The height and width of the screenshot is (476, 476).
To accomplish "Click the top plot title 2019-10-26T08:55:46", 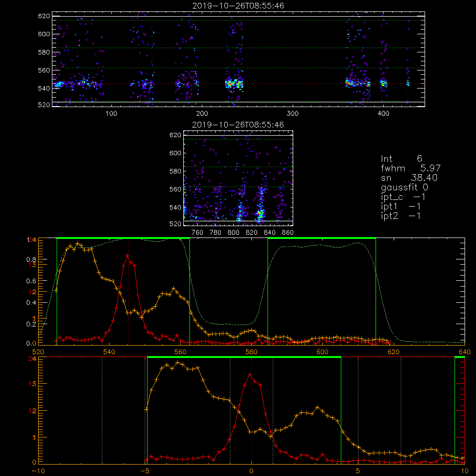I will tap(238, 6).
